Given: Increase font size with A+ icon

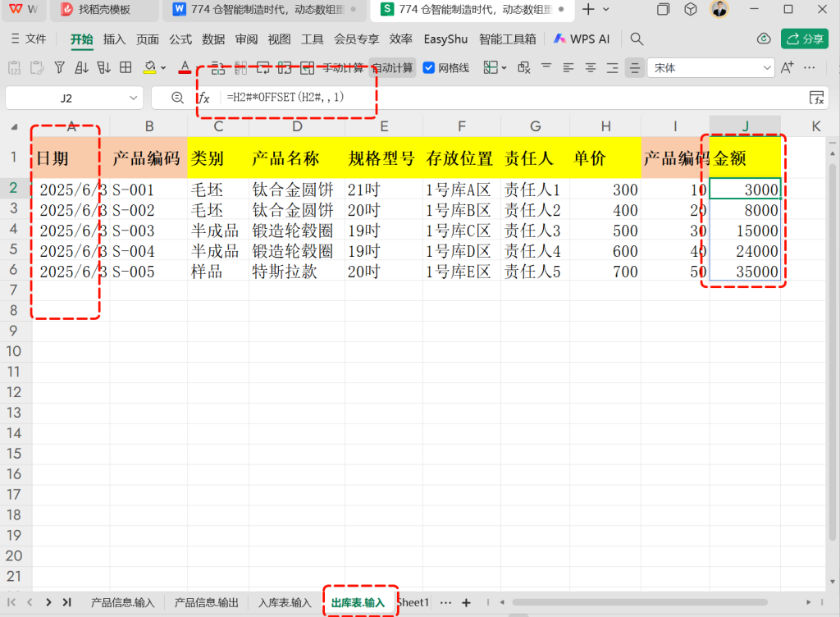Looking at the screenshot, I should click(x=787, y=67).
